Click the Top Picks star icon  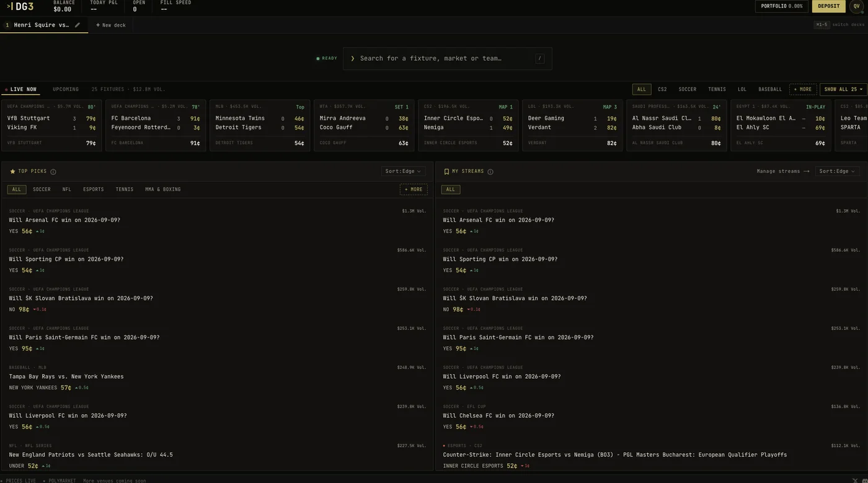coord(12,172)
